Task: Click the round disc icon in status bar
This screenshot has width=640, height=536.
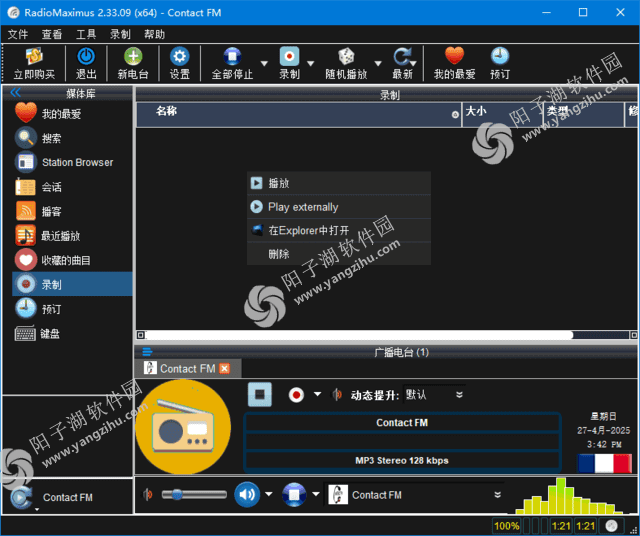Action: tap(611, 526)
